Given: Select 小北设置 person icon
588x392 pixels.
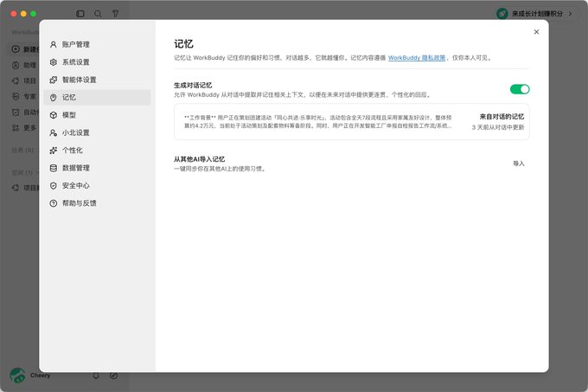Looking at the screenshot, I should (x=54, y=132).
